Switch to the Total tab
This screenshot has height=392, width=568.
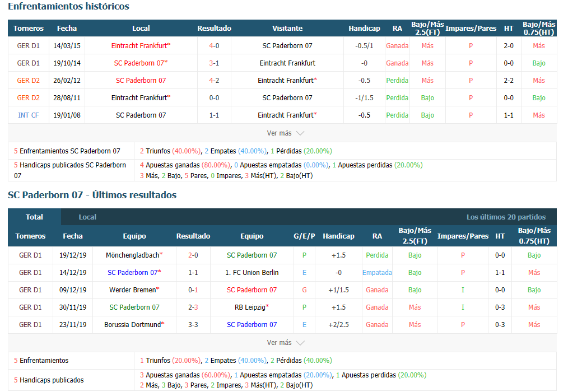click(34, 217)
